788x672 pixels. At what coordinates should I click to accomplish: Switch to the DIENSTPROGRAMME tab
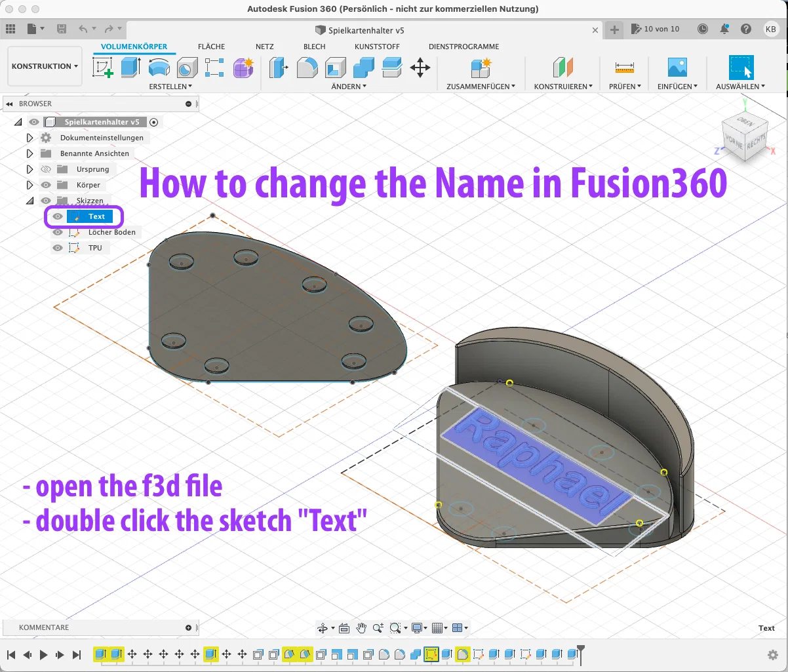[463, 47]
